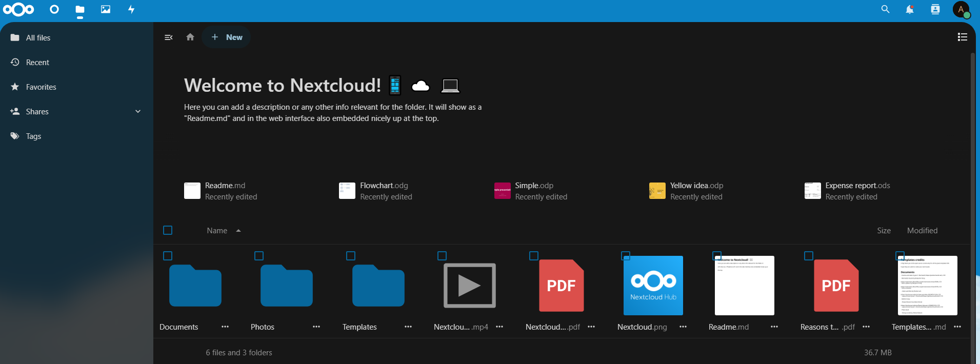Select the Nextcloud mp4 file checkbox
Image resolution: width=980 pixels, height=364 pixels.
click(x=442, y=256)
